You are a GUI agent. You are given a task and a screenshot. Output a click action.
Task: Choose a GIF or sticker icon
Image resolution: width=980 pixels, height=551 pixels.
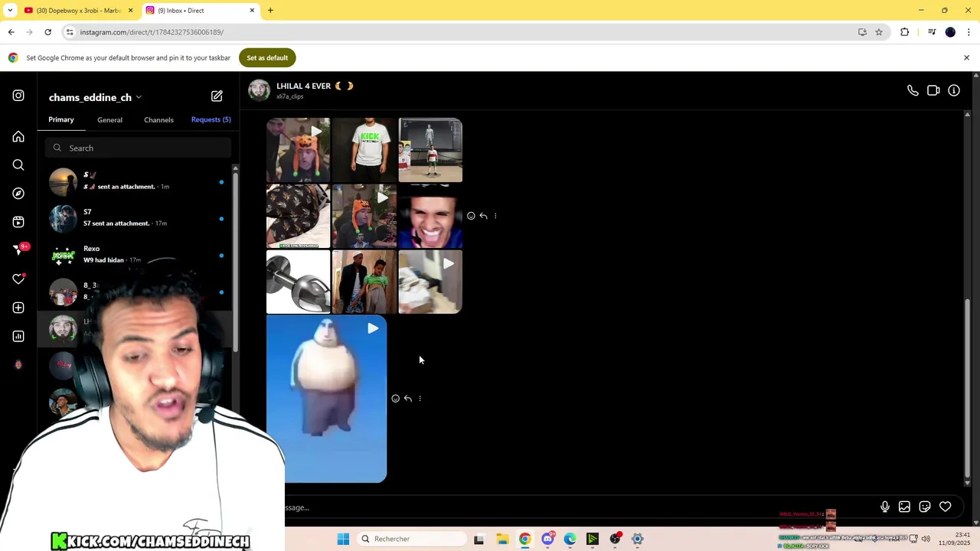[925, 507]
